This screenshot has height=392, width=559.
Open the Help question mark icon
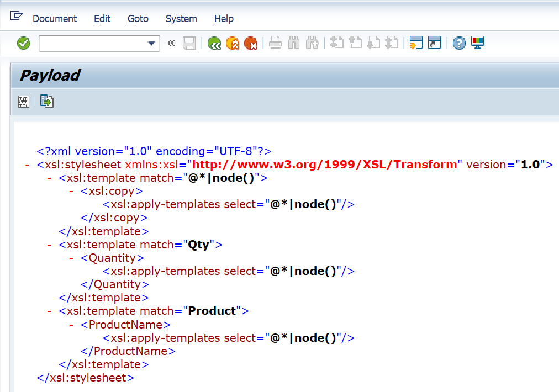[x=459, y=43]
